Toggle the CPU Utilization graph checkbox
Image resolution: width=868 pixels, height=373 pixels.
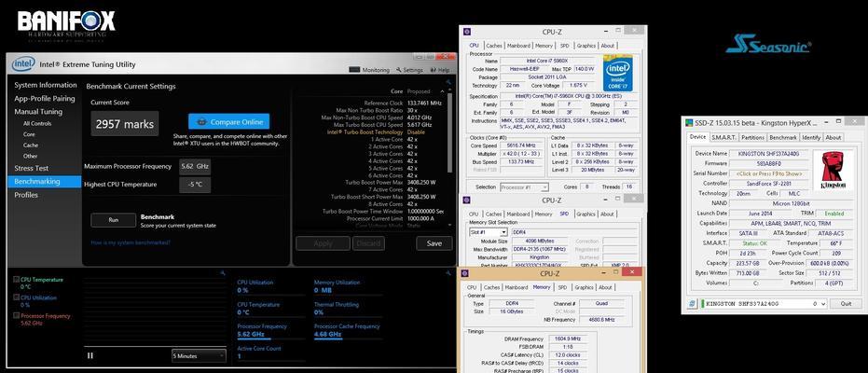click(16, 297)
